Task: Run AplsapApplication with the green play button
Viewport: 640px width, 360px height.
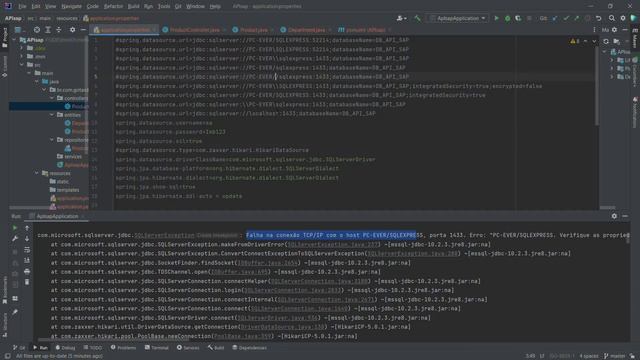Action: pos(496,18)
